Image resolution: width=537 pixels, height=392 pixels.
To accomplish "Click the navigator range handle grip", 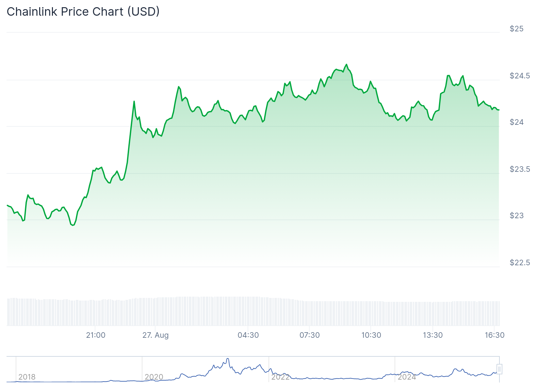I will click(x=499, y=369).
